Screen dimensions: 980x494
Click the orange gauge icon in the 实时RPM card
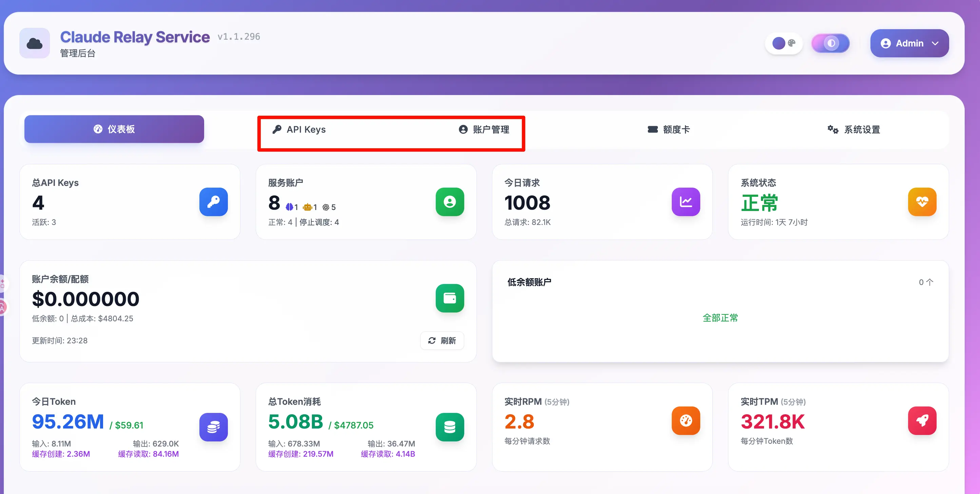click(686, 421)
